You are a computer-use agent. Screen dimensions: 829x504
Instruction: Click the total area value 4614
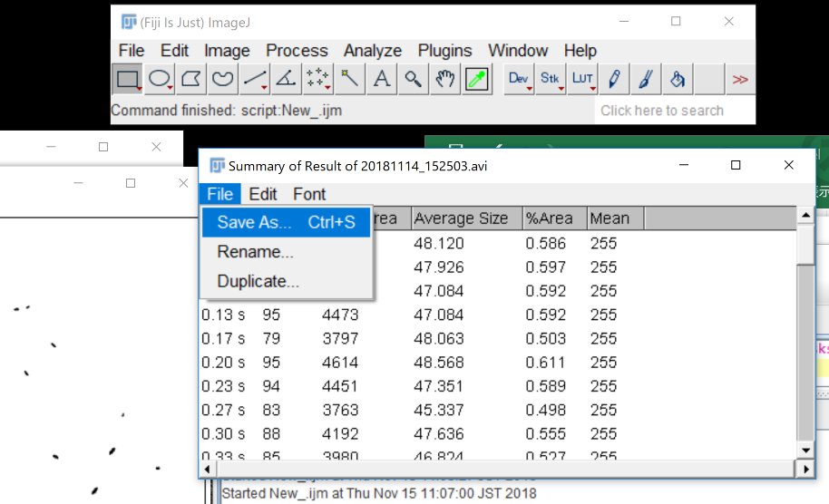click(x=340, y=363)
